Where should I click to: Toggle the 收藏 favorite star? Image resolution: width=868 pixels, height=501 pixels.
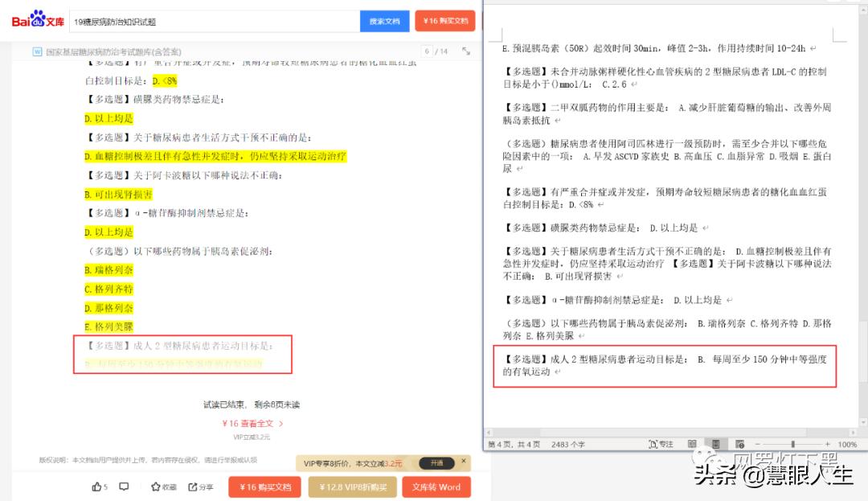click(160, 486)
